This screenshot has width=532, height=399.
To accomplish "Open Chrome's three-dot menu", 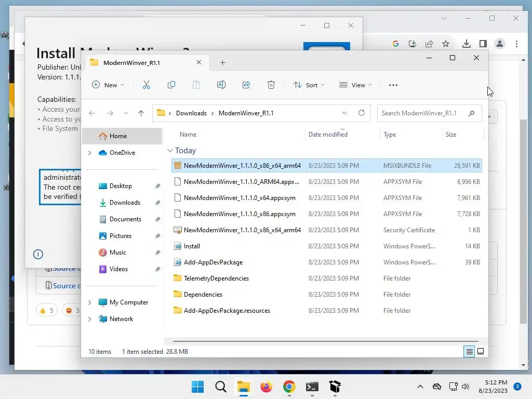I will tap(517, 44).
